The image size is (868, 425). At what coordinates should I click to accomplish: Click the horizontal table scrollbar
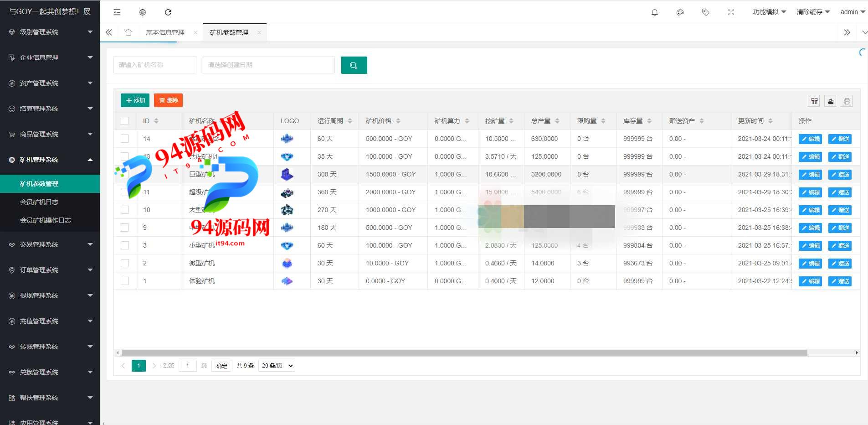click(x=464, y=352)
